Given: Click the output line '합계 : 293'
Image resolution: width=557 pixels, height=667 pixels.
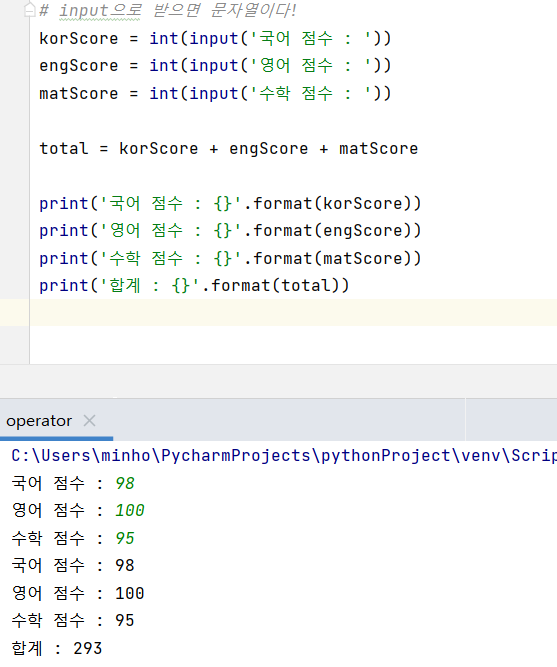Looking at the screenshot, I should coord(57,648).
